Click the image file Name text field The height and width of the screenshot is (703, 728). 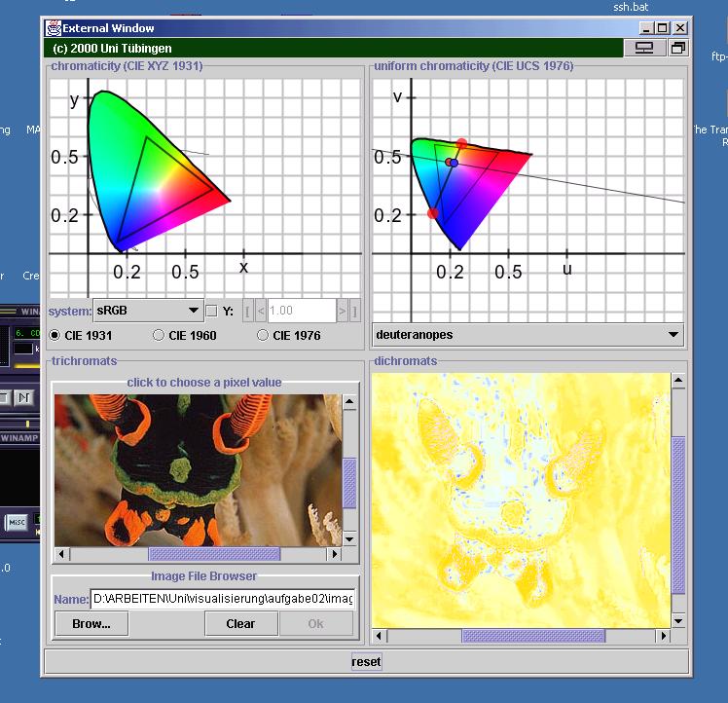[x=223, y=599]
